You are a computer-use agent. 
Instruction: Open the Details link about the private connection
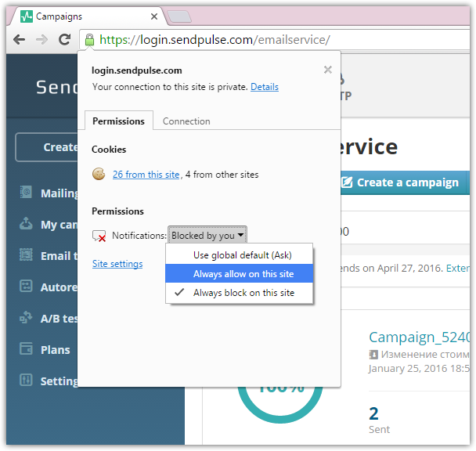pyautogui.click(x=265, y=87)
